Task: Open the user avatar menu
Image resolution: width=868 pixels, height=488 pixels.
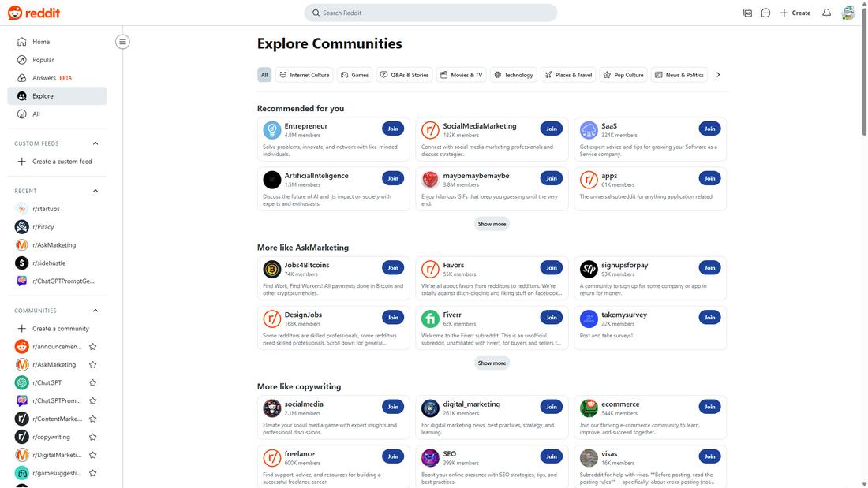Action: [847, 13]
